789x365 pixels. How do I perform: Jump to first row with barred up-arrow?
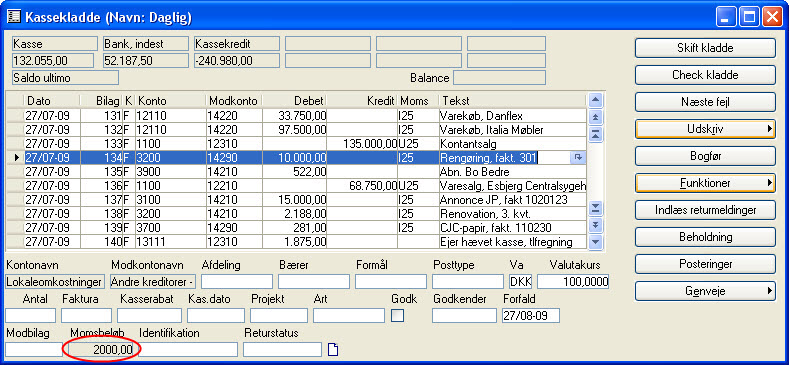(596, 134)
